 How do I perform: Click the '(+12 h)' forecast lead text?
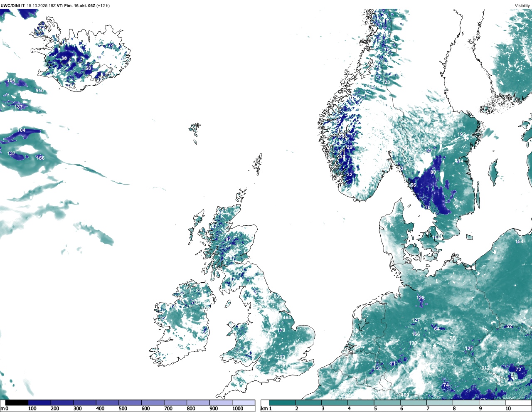click(x=103, y=6)
